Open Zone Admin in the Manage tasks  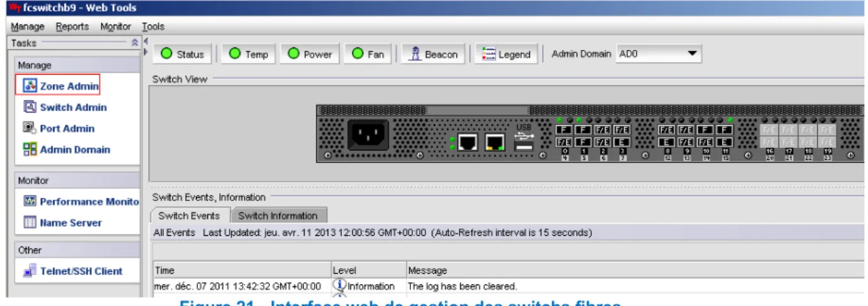tap(62, 87)
